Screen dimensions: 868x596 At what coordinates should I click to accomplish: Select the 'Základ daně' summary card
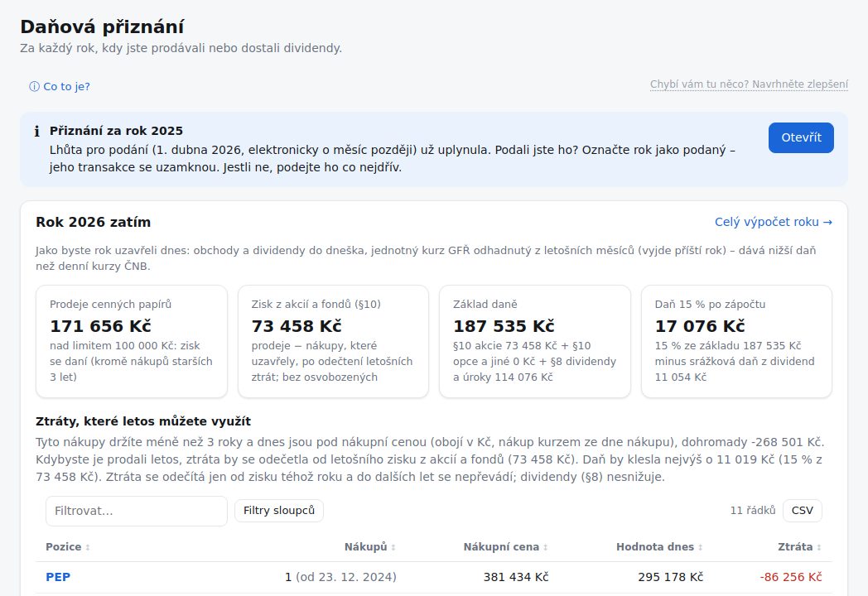point(535,341)
